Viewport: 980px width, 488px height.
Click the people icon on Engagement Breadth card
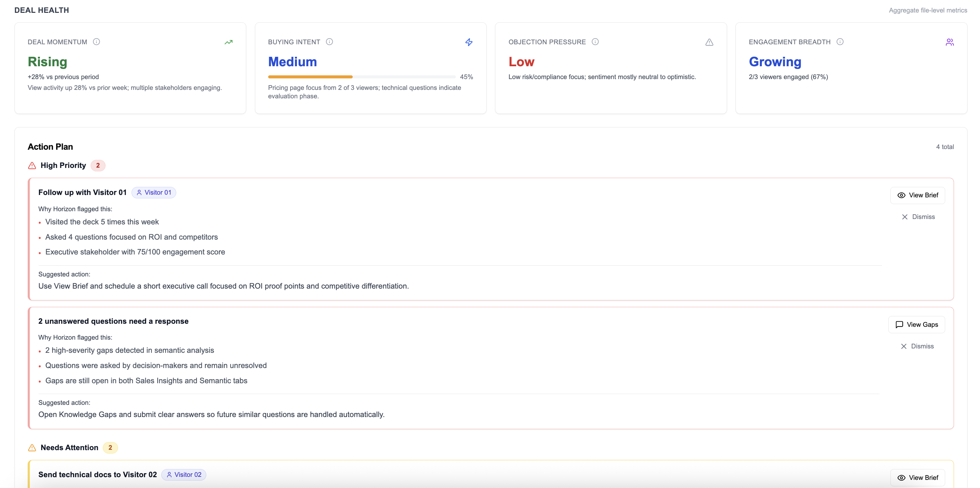950,42
